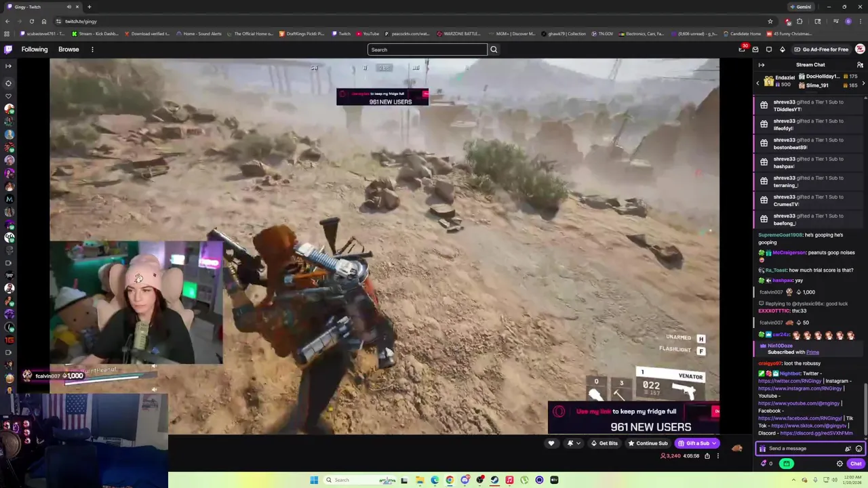Screen dimensions: 868x488
Task: Mute the Gingy - Twitch browser tab audio
Action: point(68,7)
